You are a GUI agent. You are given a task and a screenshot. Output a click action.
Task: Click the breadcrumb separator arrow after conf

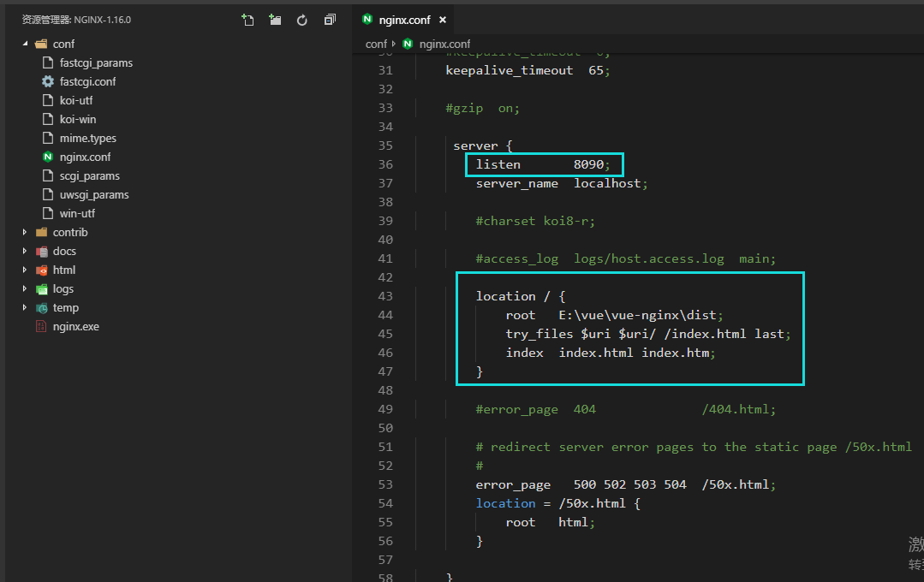pos(394,44)
